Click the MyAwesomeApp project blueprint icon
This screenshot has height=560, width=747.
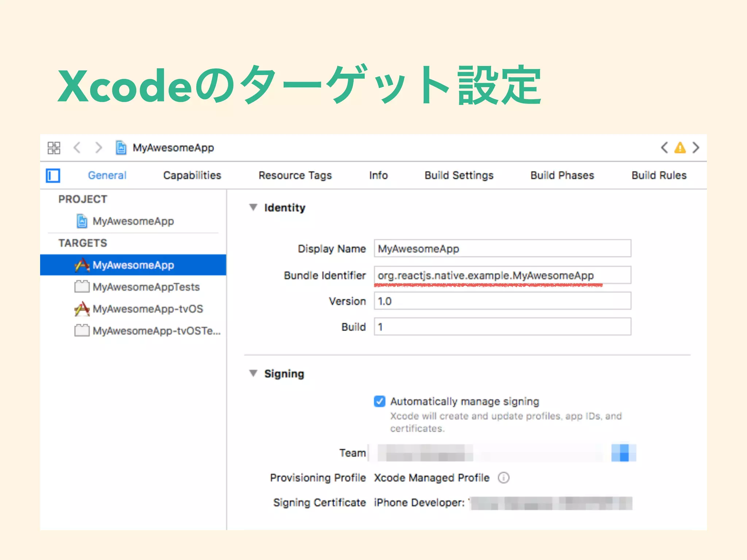click(x=82, y=221)
